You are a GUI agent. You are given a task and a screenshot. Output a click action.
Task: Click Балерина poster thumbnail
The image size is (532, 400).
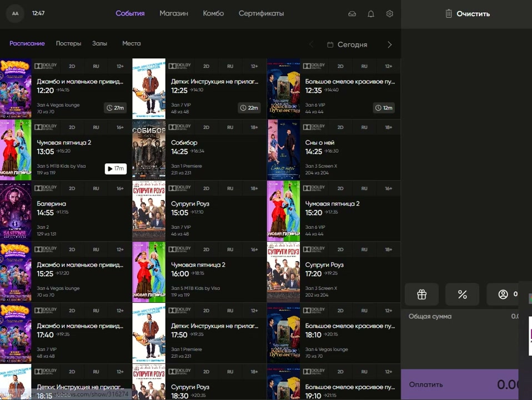click(x=16, y=211)
